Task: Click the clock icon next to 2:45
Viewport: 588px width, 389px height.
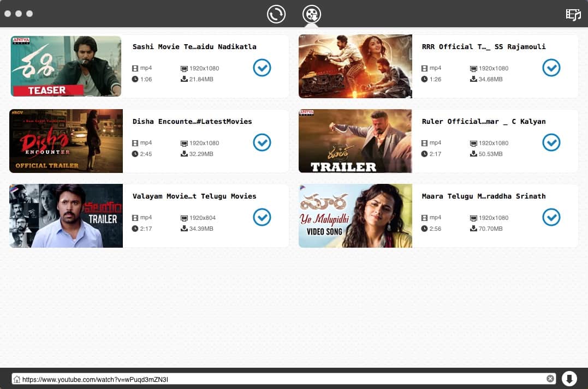Action: coord(135,154)
